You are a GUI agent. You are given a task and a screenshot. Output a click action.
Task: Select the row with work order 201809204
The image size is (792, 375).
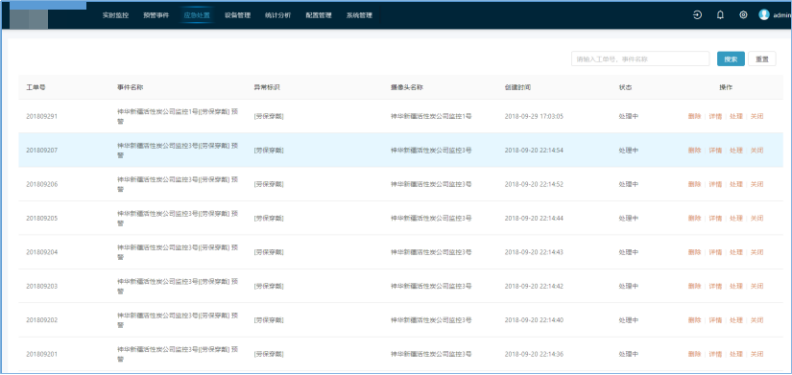[x=401, y=252]
